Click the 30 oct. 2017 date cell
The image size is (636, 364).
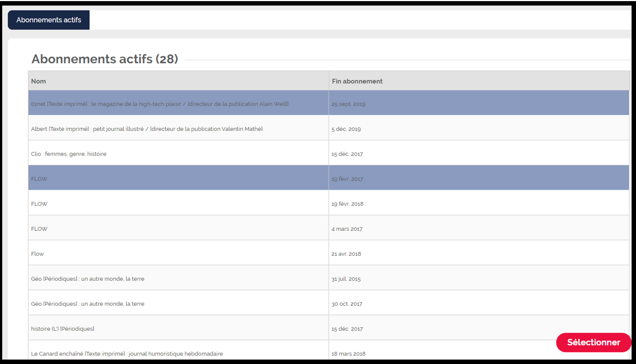[x=479, y=303]
